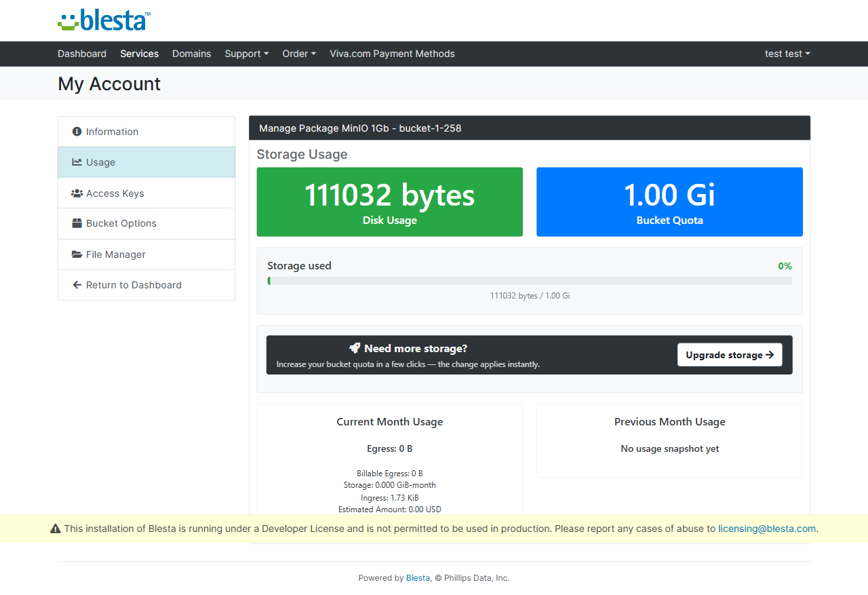The width and height of the screenshot is (868, 595).
Task: Open Viva.com Payment Methods
Action: point(392,54)
